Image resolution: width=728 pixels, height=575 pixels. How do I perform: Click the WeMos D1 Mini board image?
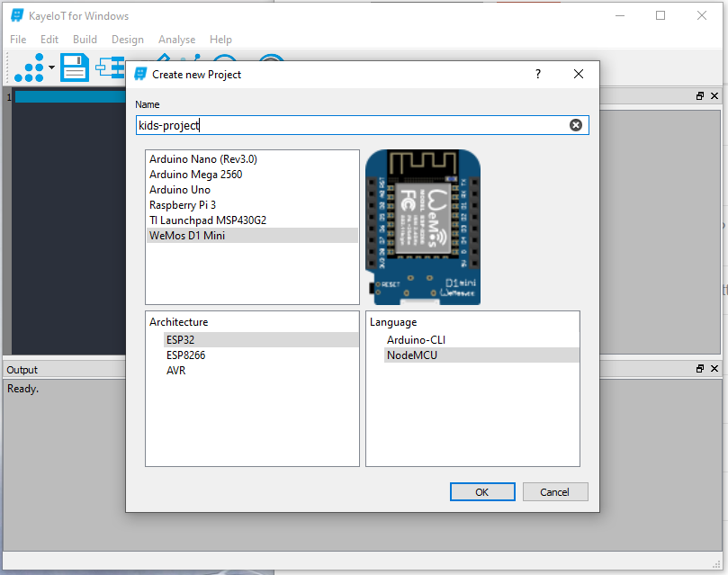[423, 227]
